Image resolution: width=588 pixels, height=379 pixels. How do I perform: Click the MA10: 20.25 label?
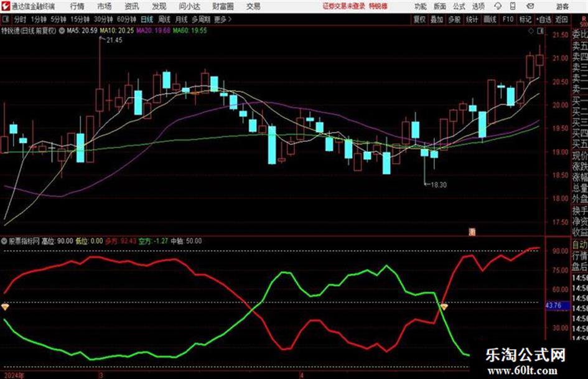coord(116,30)
